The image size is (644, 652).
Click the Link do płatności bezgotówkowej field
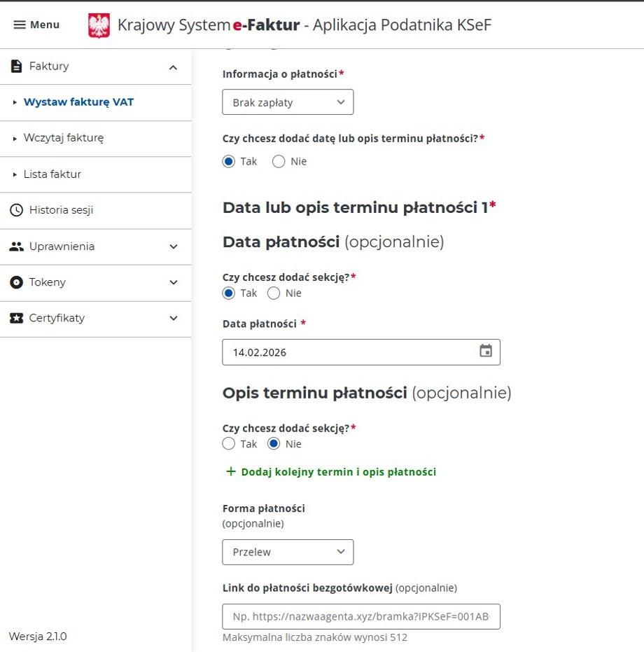tap(360, 616)
